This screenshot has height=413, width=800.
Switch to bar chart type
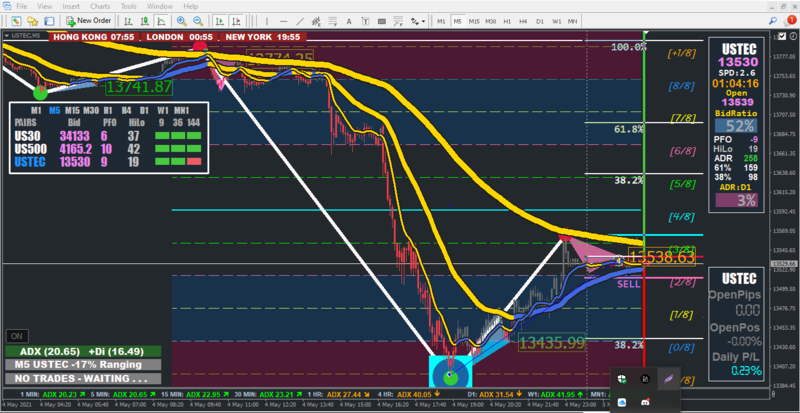(x=129, y=21)
